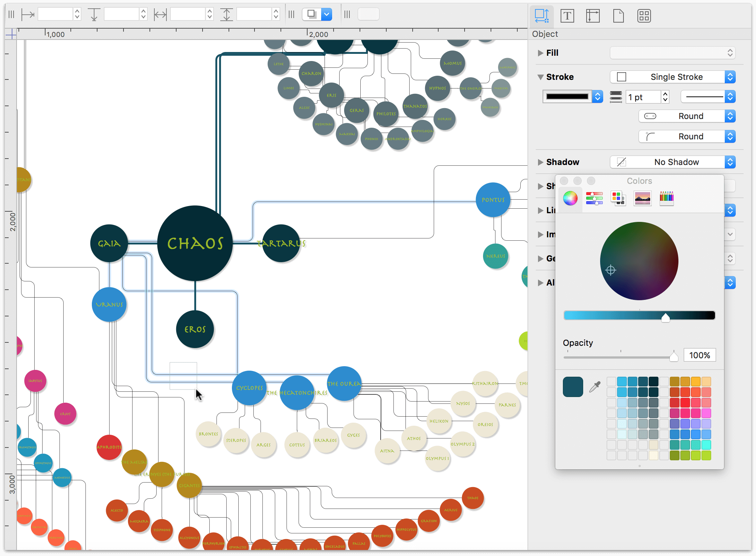The height and width of the screenshot is (556, 756).
Task: Open the stroke color well dropdown arrow
Action: click(597, 97)
